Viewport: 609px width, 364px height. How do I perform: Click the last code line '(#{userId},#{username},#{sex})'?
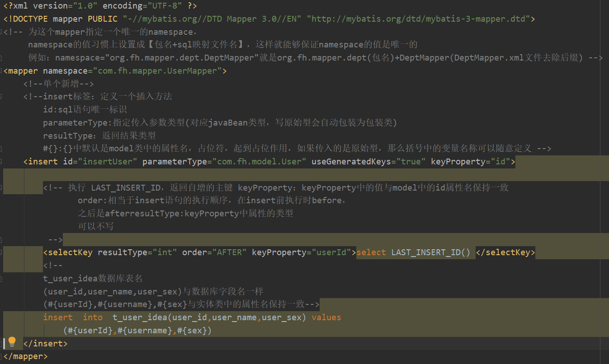click(137, 331)
